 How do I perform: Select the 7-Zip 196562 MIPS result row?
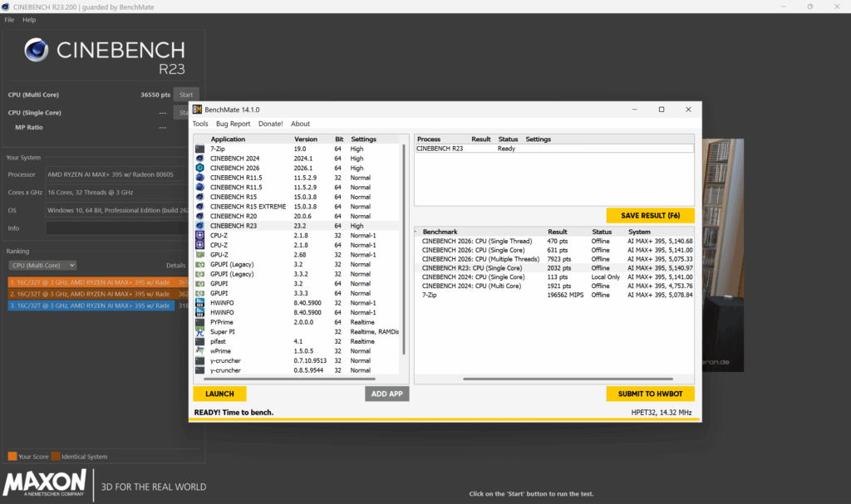(554, 295)
